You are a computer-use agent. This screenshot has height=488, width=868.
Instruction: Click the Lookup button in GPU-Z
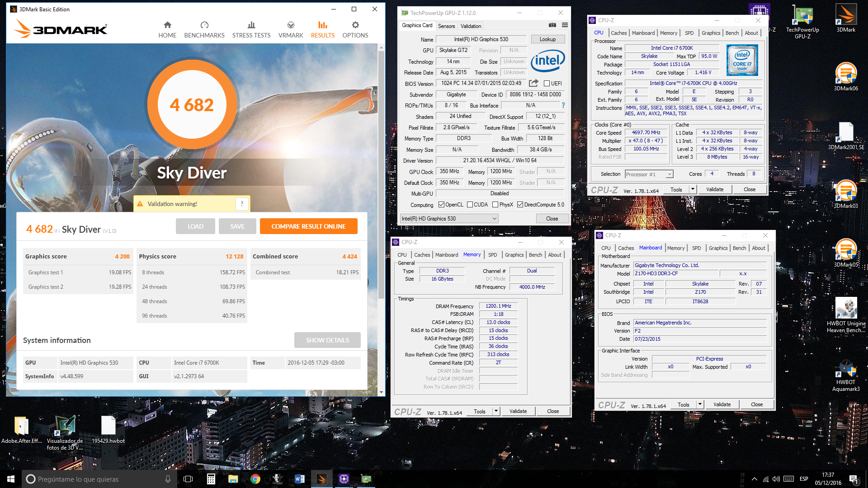coord(547,39)
